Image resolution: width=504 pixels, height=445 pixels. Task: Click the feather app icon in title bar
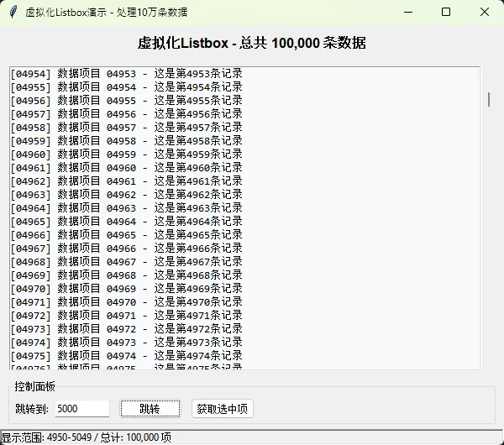(12, 13)
